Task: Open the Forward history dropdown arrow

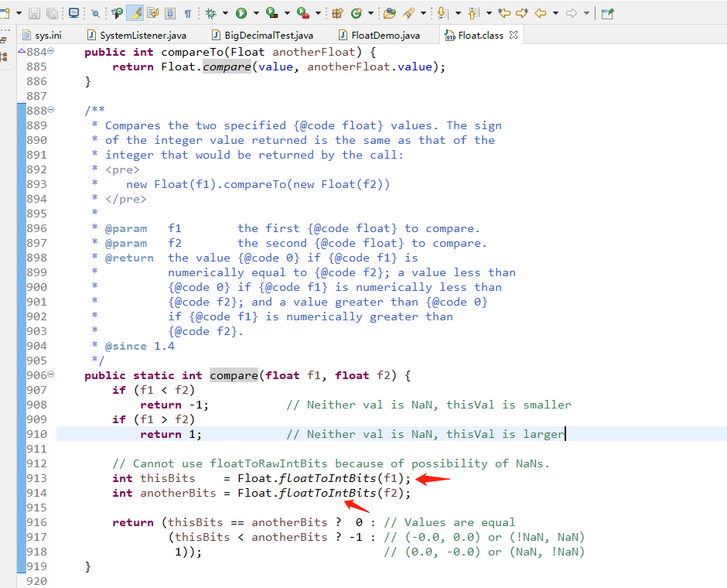Action: 586,13
